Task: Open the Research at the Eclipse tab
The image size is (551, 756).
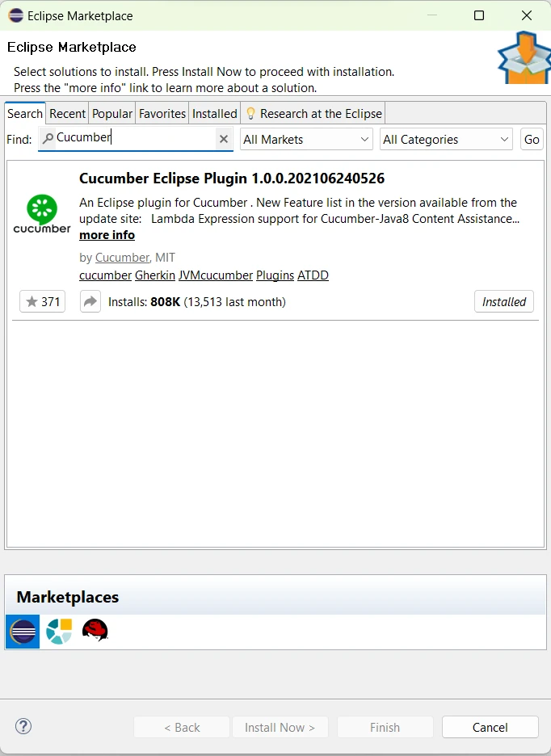Action: tap(313, 114)
